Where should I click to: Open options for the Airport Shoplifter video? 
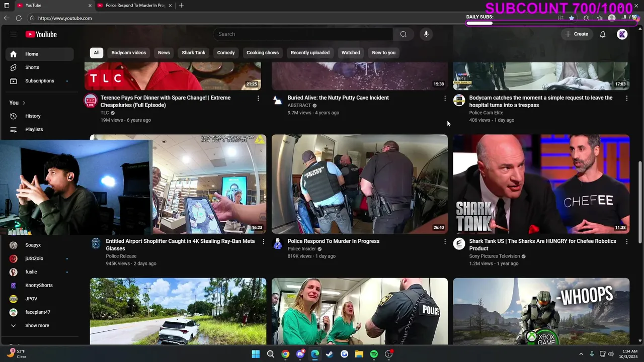point(263,242)
